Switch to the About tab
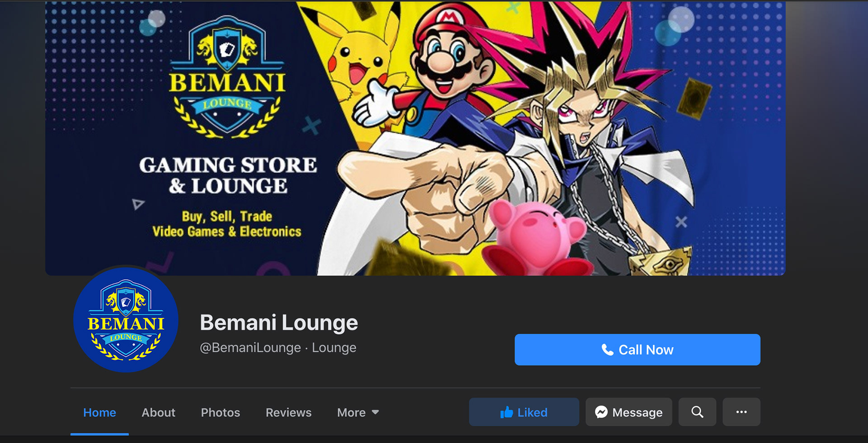This screenshot has width=868, height=443. coord(158,412)
